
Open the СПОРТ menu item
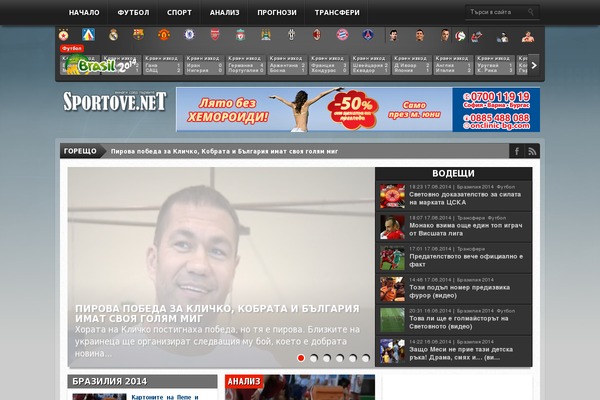[x=179, y=13]
